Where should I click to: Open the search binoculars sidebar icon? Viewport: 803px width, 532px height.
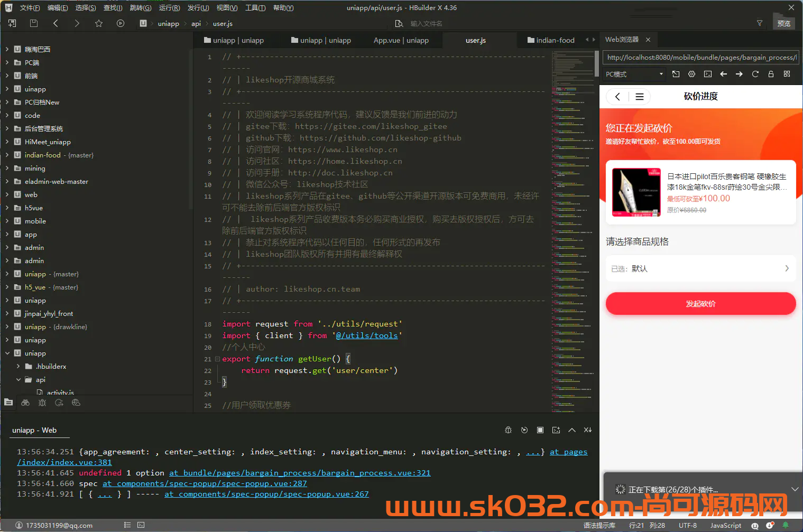[x=25, y=403]
